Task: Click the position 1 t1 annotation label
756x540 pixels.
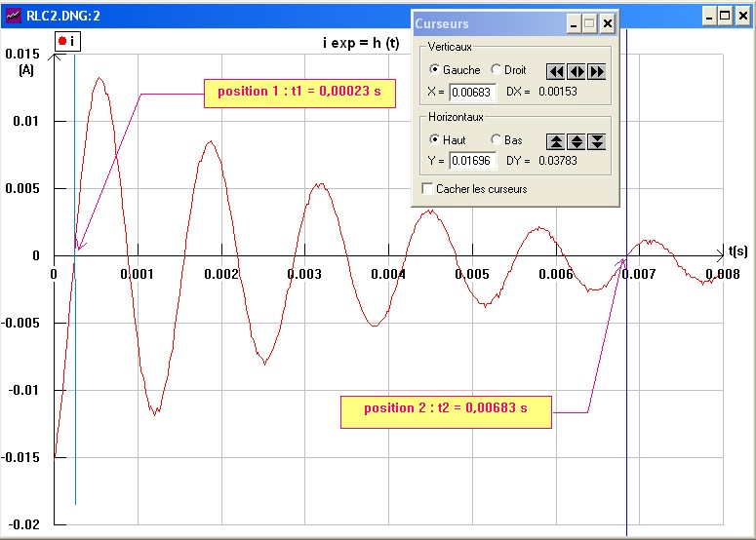Action: 299,93
